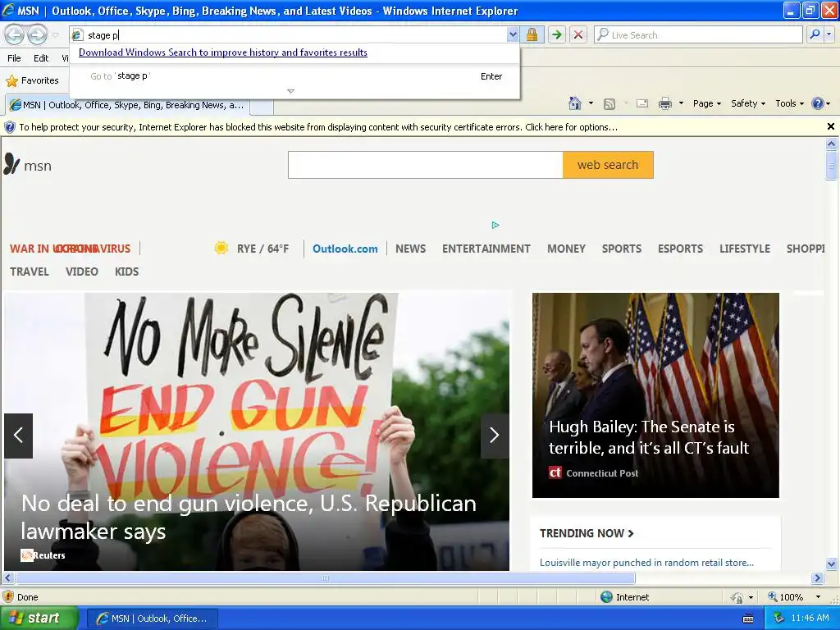Click in the MSN web search field
Image resolution: width=840 pixels, height=630 pixels.
426,165
